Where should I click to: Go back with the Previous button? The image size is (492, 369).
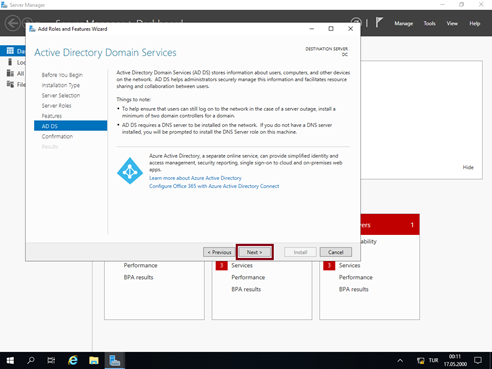coord(219,252)
